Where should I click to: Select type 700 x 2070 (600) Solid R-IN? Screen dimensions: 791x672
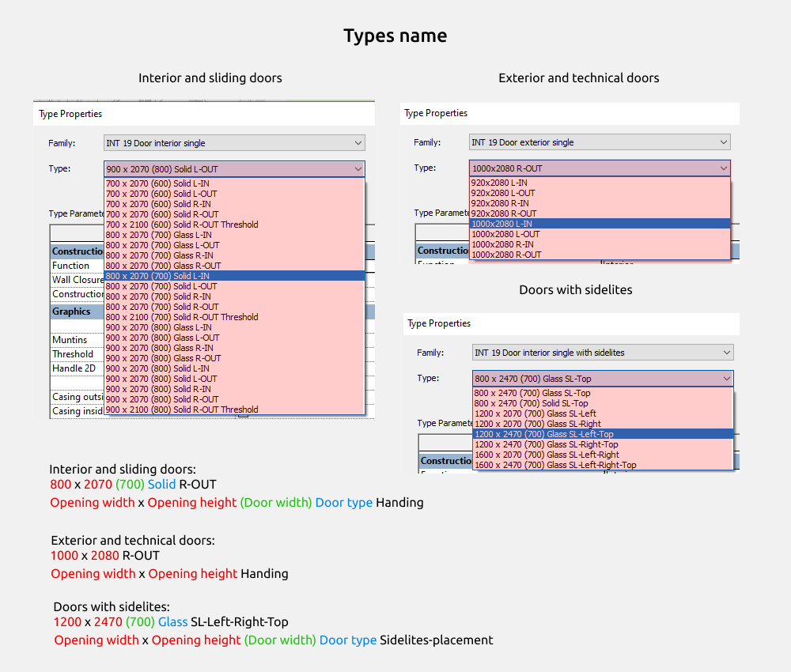coord(234,204)
